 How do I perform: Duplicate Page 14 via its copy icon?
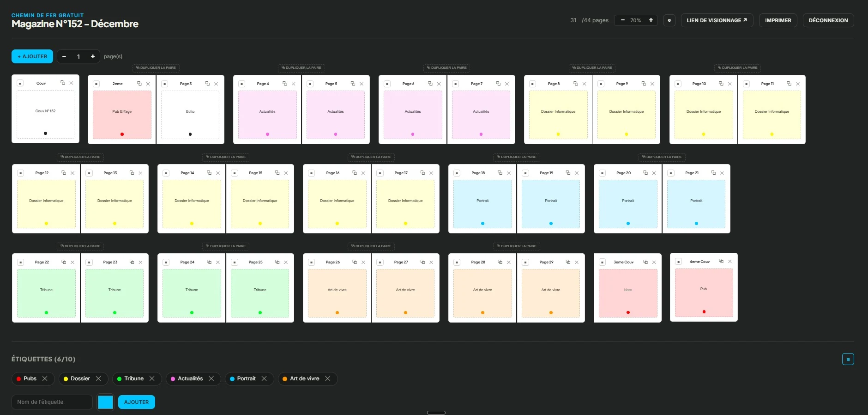coord(209,173)
